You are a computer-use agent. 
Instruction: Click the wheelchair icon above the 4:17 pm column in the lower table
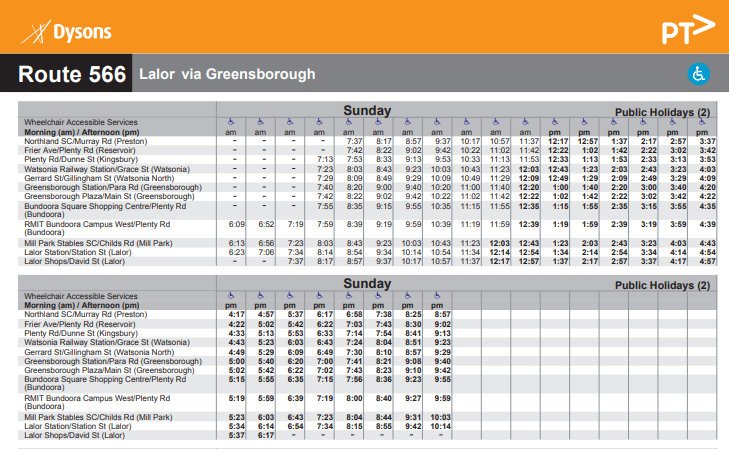point(231,296)
